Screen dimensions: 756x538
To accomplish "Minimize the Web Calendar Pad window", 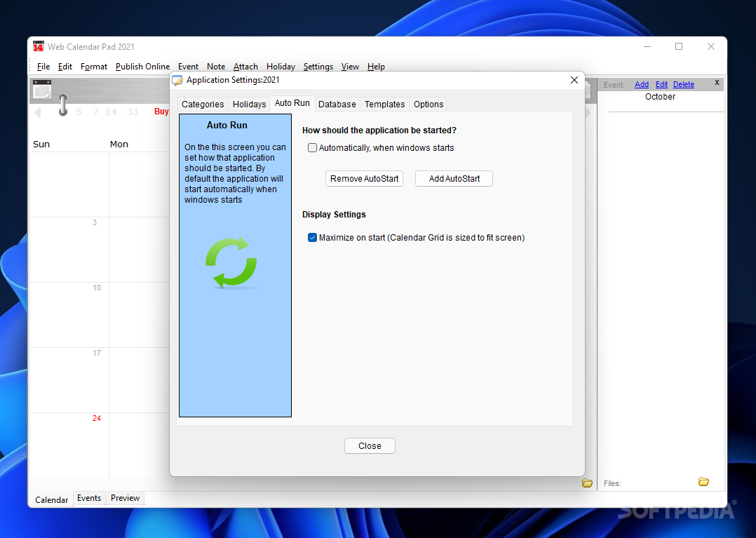I will point(647,46).
